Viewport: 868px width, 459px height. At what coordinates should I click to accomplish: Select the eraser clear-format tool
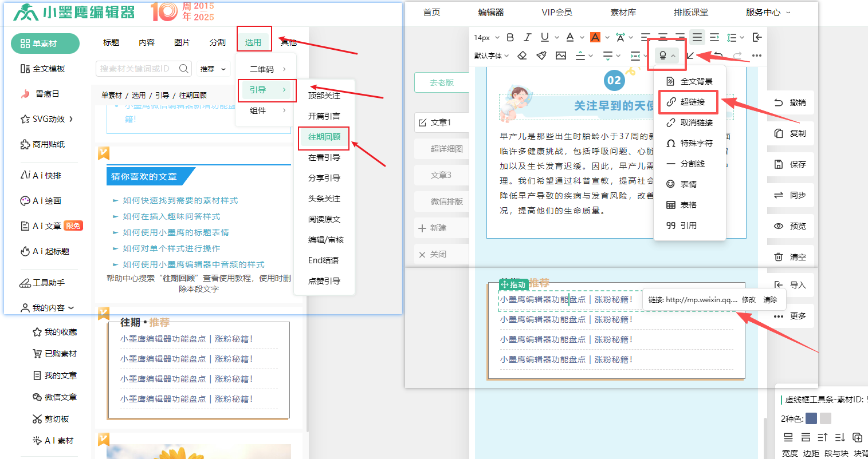(522, 56)
